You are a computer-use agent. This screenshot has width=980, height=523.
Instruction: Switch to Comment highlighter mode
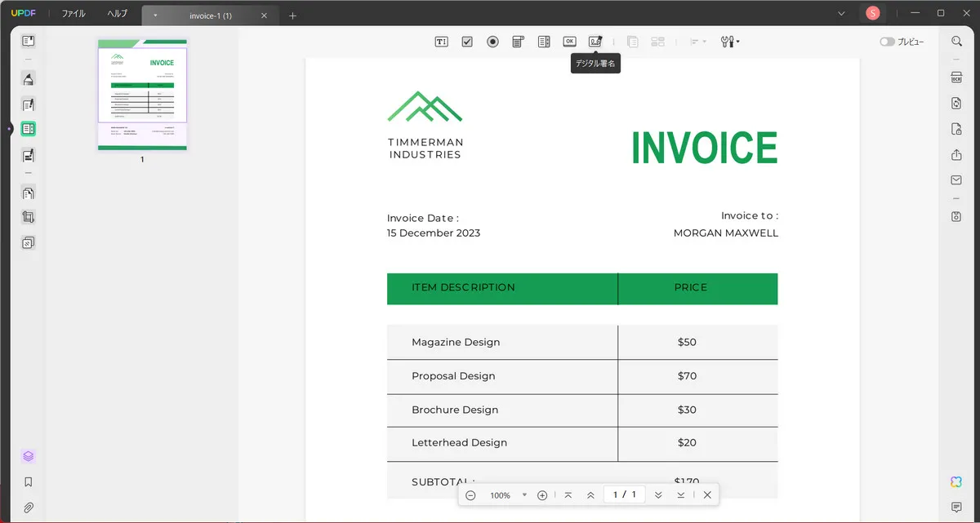click(29, 79)
